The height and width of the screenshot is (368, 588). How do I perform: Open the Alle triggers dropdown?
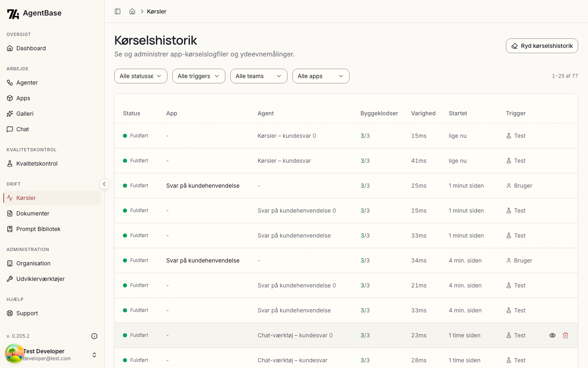pyautogui.click(x=199, y=76)
